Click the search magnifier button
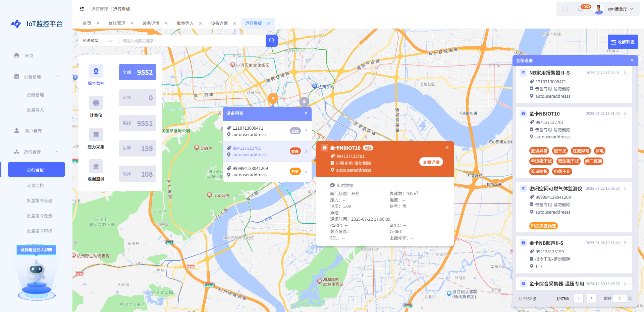The height and width of the screenshot is (312, 644). 272,41
